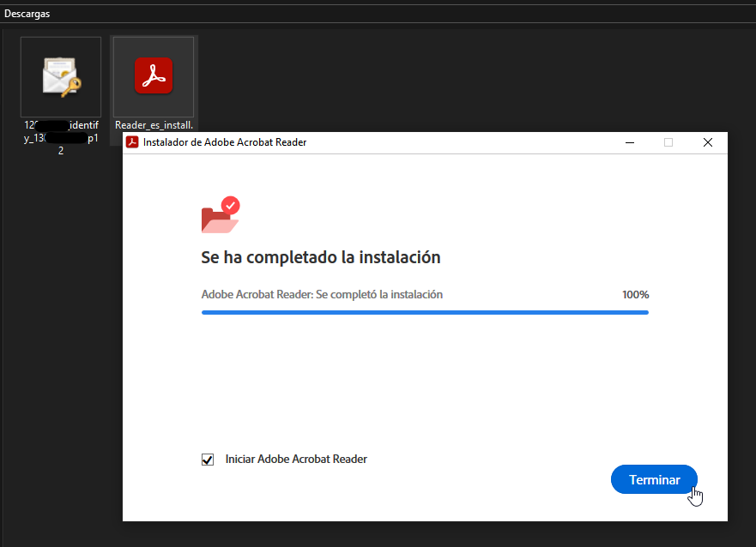The width and height of the screenshot is (756, 547).
Task: Click the Reader_es_install file name label
Action: (x=154, y=125)
